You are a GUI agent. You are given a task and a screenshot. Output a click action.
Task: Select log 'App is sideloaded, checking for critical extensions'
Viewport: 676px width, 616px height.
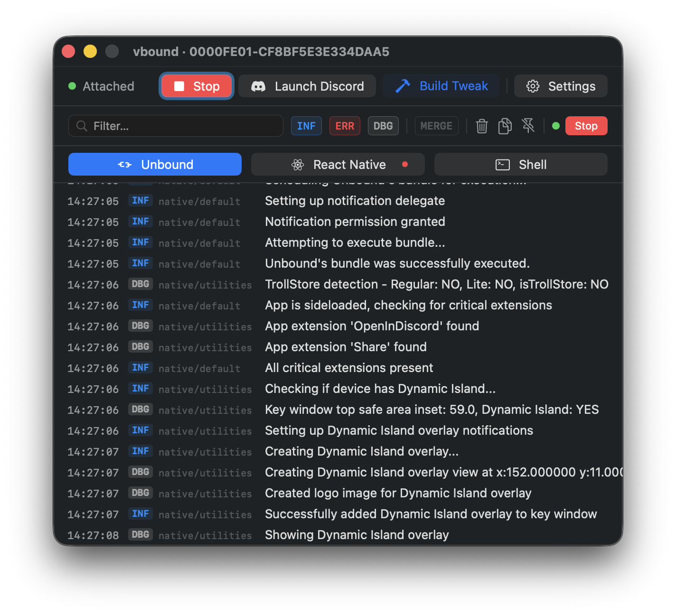[338, 305]
